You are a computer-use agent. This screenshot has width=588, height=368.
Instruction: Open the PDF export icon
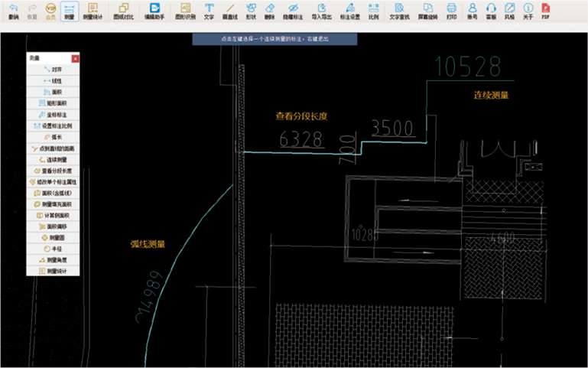tap(545, 10)
